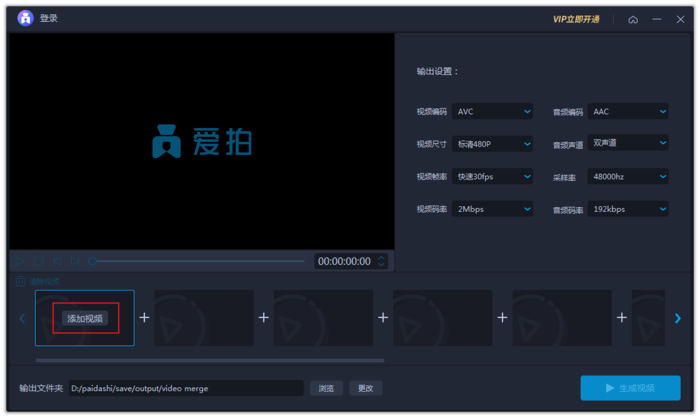Viewport: 700px width, 418px height.
Task: Play the preview video
Action: [20, 261]
